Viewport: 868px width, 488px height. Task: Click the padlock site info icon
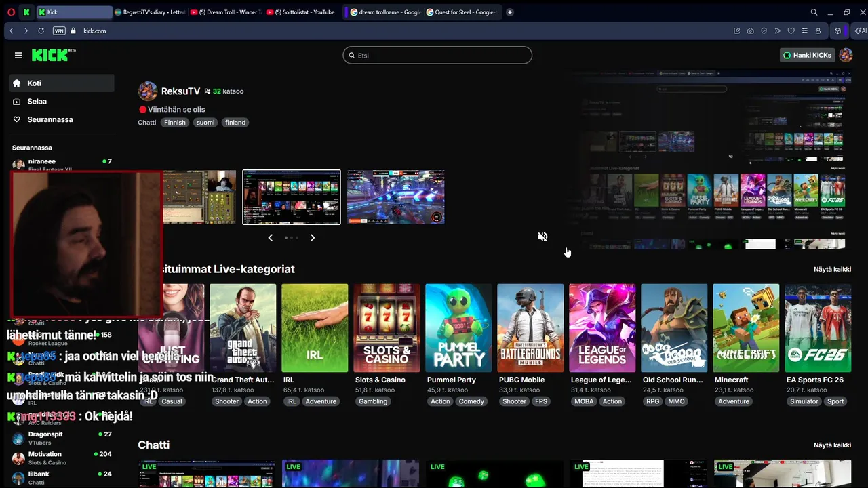tap(73, 30)
